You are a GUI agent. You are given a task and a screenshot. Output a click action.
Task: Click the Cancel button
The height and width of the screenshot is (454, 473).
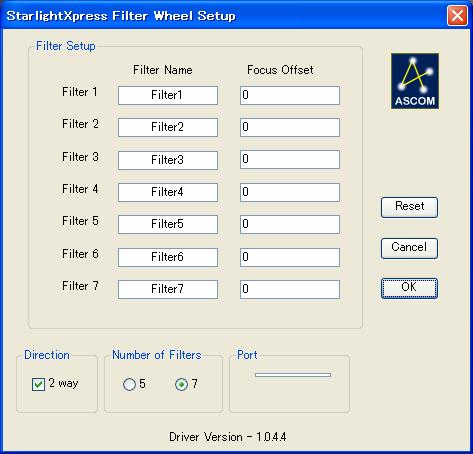coord(409,248)
